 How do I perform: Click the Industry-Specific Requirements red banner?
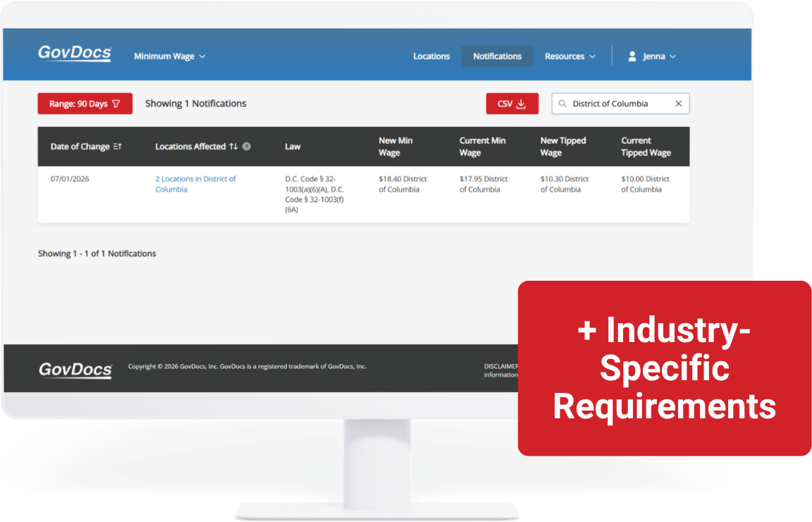[665, 368]
